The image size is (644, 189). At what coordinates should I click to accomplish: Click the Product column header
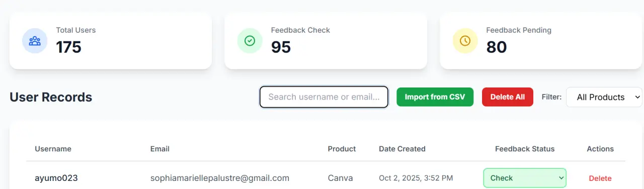[x=342, y=149]
